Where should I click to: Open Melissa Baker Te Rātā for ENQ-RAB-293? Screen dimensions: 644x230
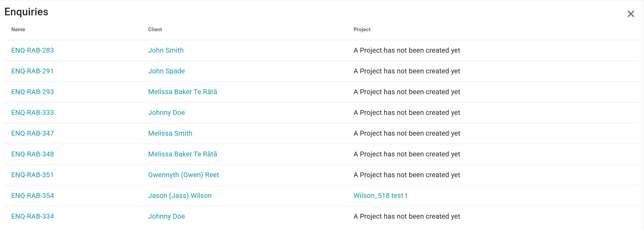[x=183, y=92]
